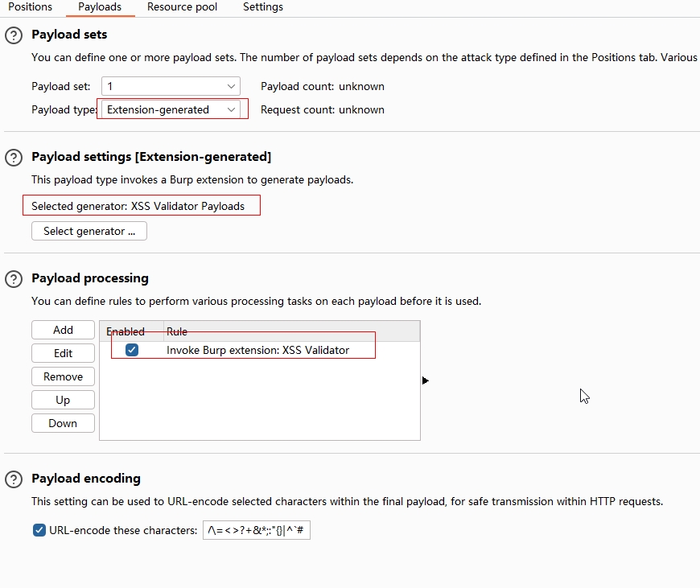Click the Payload processing help icon
700x588 pixels.
[13, 279]
